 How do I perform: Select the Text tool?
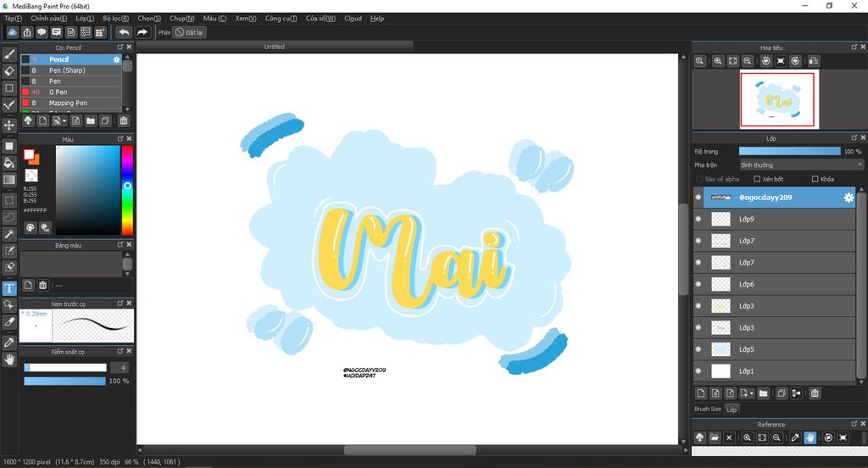click(9, 288)
